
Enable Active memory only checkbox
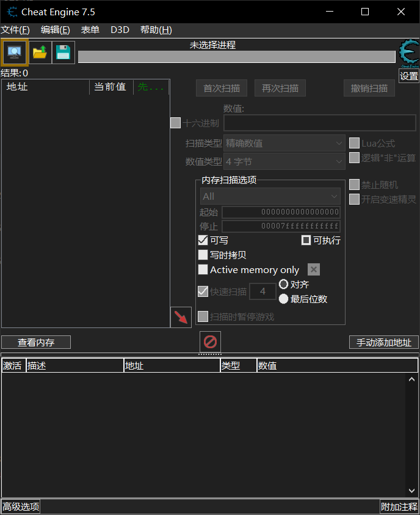[203, 269]
